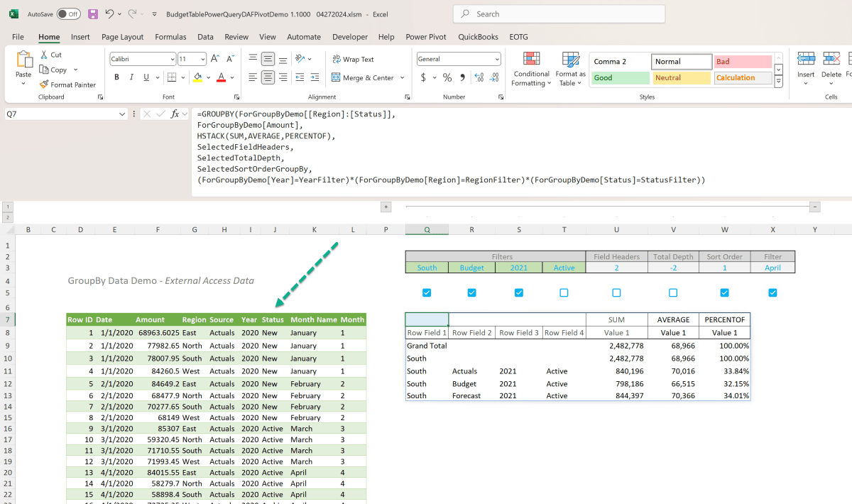Check the empty checkbox under Active filter
This screenshot has width=852, height=504.
(x=564, y=292)
